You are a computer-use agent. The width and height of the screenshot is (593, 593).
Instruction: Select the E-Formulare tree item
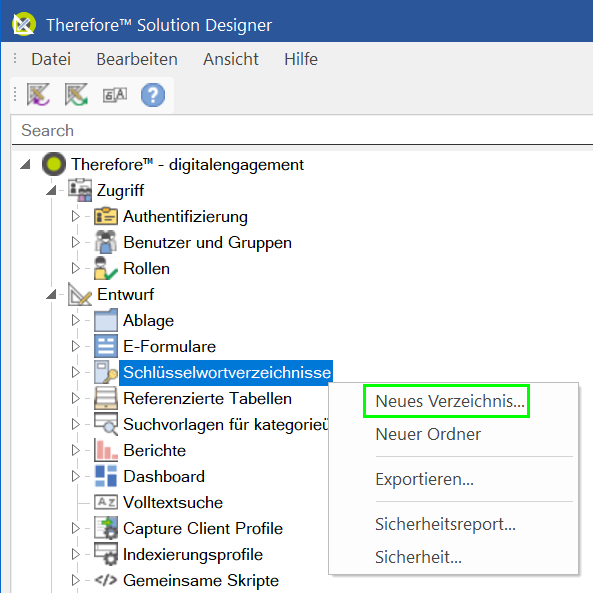169,346
